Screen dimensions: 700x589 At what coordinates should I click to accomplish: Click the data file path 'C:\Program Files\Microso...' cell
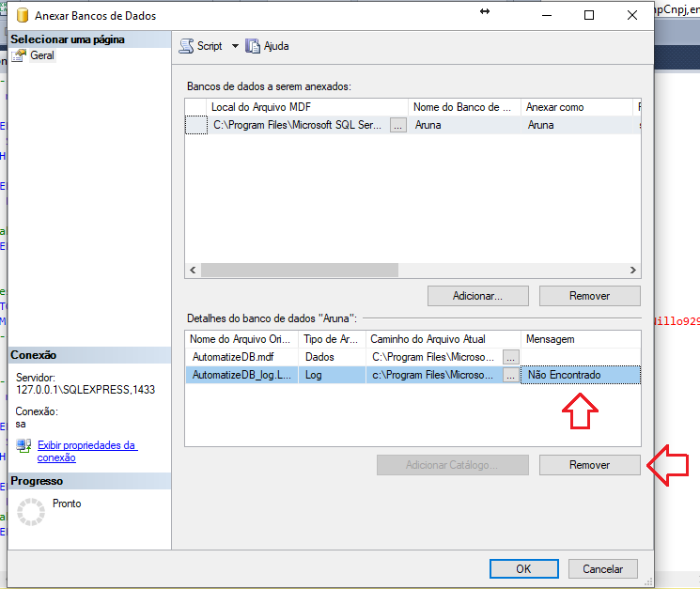point(434,357)
